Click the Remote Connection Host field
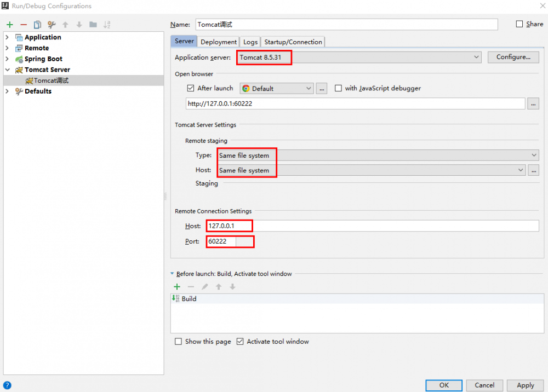 [x=373, y=226]
